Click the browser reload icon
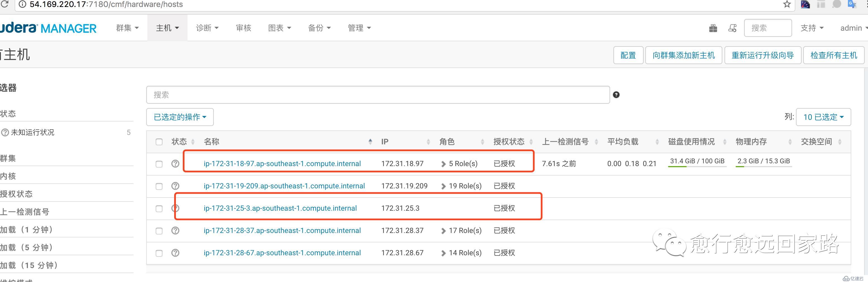The image size is (868, 282). pyautogui.click(x=4, y=4)
